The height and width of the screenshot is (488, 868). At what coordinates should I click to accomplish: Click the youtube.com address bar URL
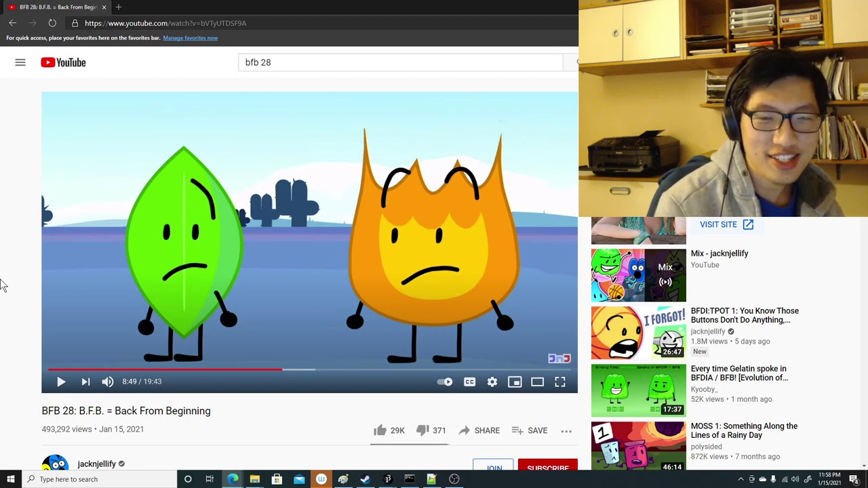pyautogui.click(x=165, y=23)
